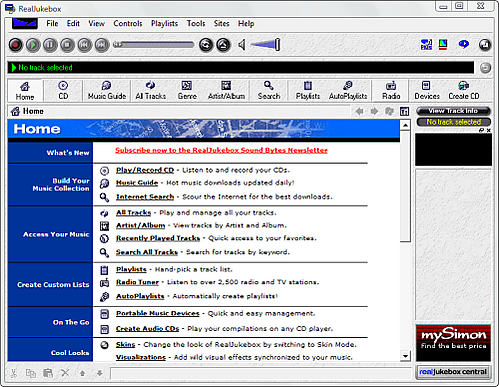Open the Home navigation tab
The height and width of the screenshot is (387, 499).
(25, 91)
